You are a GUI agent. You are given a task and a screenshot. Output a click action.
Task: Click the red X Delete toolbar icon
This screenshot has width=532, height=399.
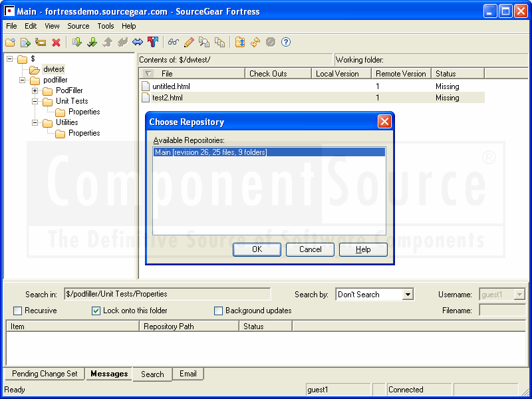(56, 43)
